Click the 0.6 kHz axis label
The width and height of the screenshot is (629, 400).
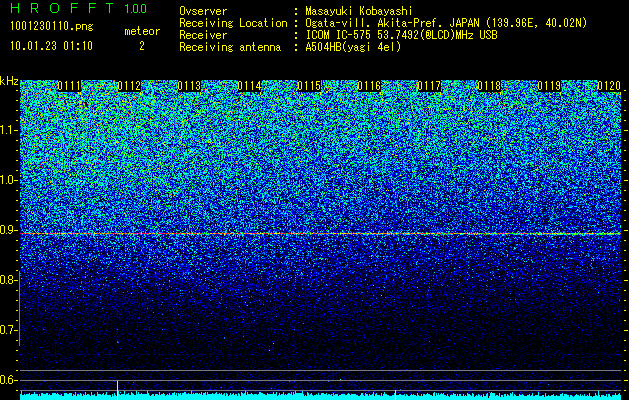[8, 380]
